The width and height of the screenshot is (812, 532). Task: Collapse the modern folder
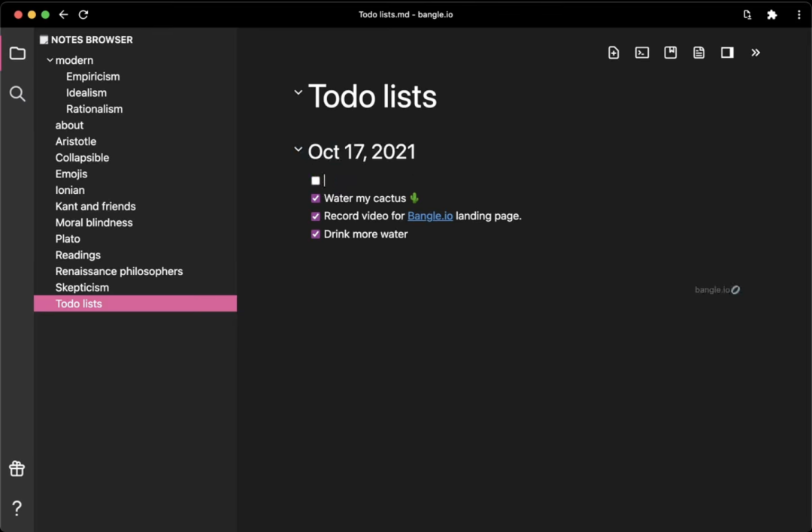coord(50,61)
